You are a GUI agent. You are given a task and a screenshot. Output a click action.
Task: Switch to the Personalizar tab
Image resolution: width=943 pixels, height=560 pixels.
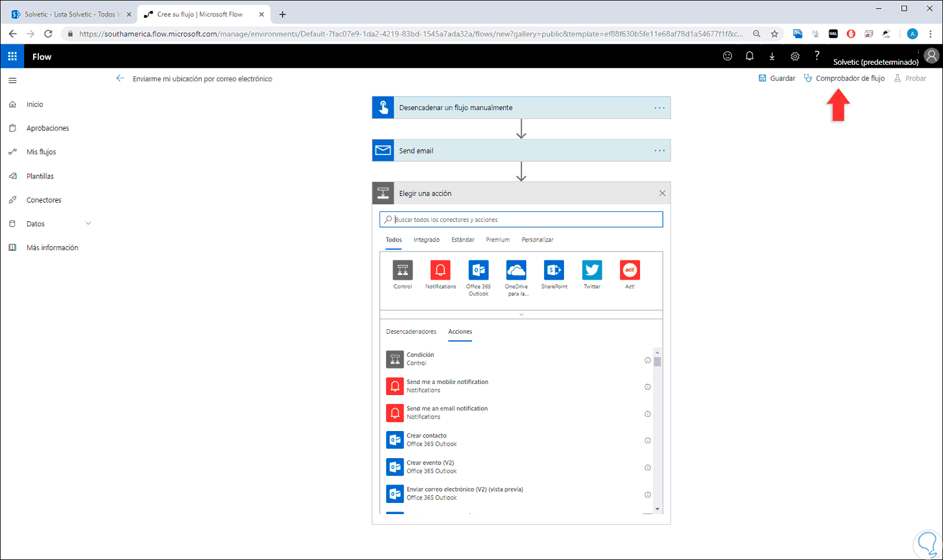(x=538, y=240)
